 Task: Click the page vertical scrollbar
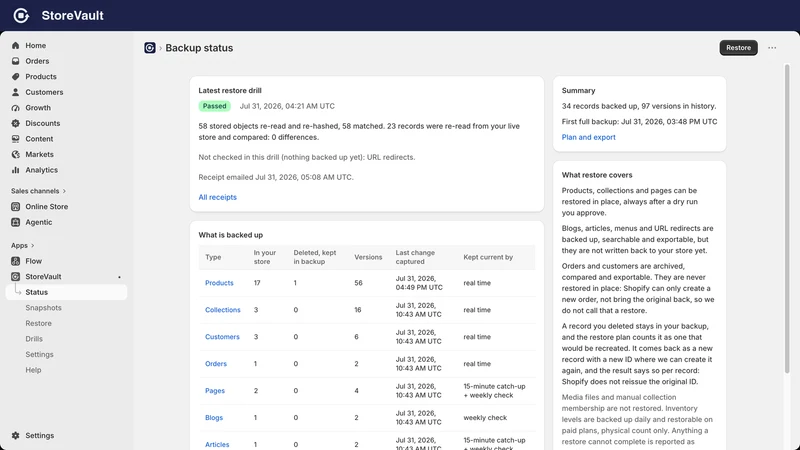(787, 219)
